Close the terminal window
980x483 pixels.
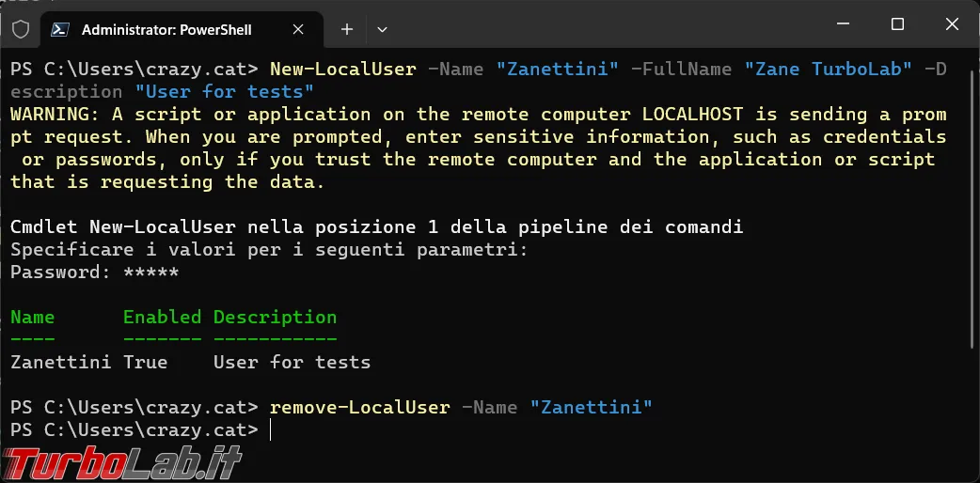click(x=952, y=24)
